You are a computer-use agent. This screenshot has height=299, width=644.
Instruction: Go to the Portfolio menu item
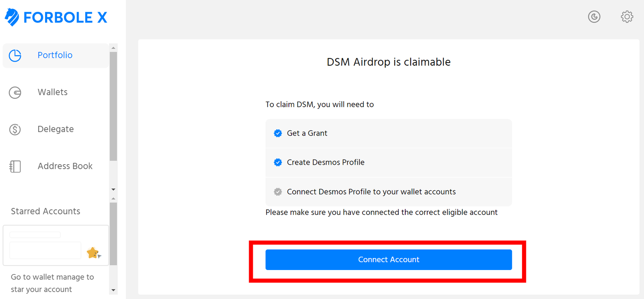(x=56, y=56)
